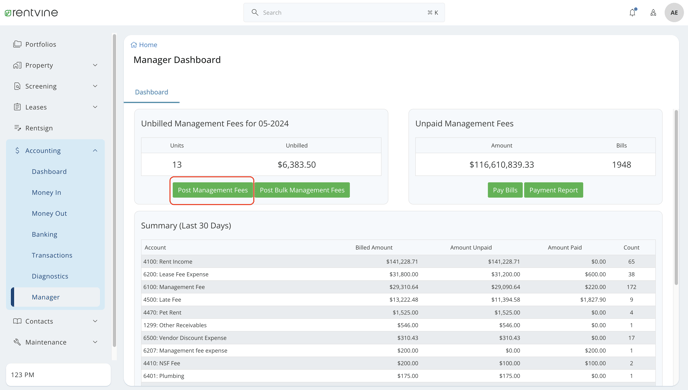Image resolution: width=688 pixels, height=390 pixels.
Task: Click the main dashboard vertical scrollbar
Action: click(x=676, y=197)
